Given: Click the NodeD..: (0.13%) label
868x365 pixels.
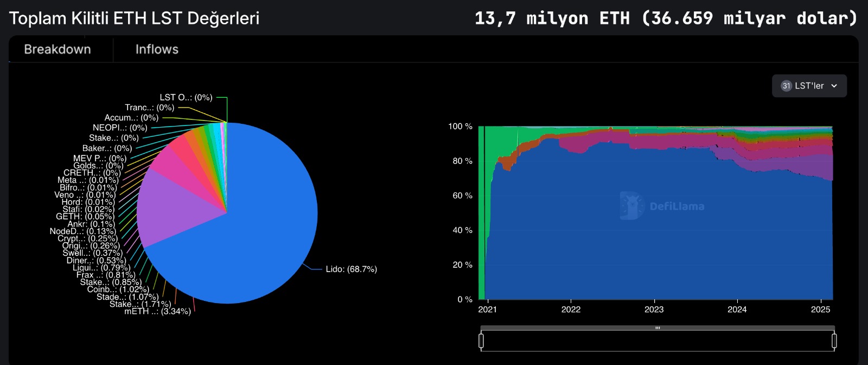Looking at the screenshot, I should (x=82, y=231).
